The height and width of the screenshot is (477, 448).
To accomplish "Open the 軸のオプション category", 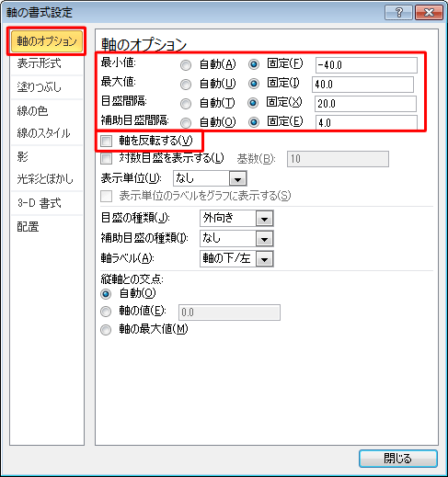I will 47,40.
